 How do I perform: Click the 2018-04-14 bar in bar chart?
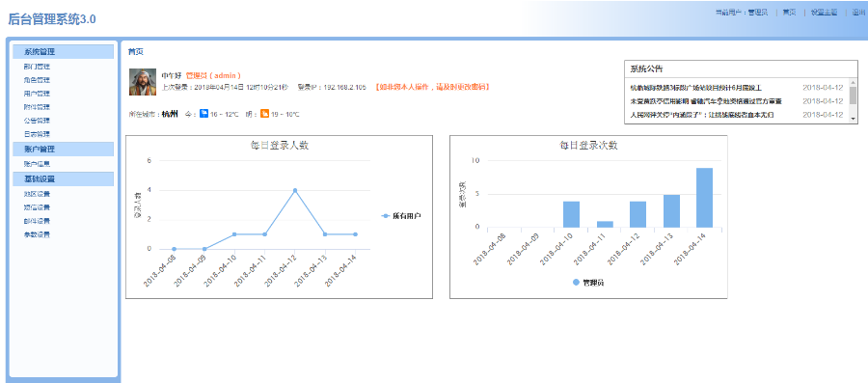(x=704, y=198)
